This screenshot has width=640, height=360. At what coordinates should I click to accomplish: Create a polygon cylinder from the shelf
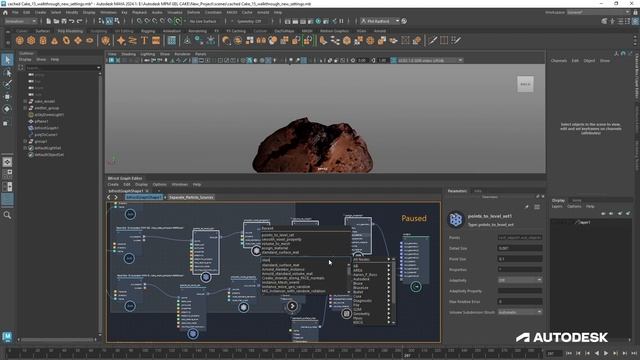tap(43, 40)
